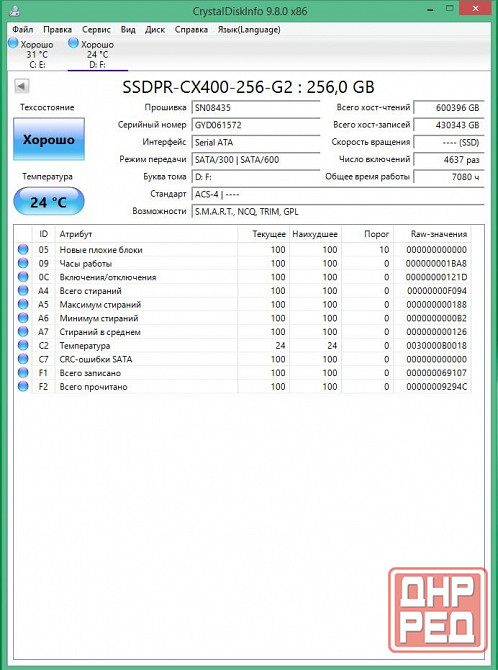Click the disk title SSDPR-CX400-256-G2 : 256,0 GB
Screen dimensions: 498x670
tap(248, 87)
